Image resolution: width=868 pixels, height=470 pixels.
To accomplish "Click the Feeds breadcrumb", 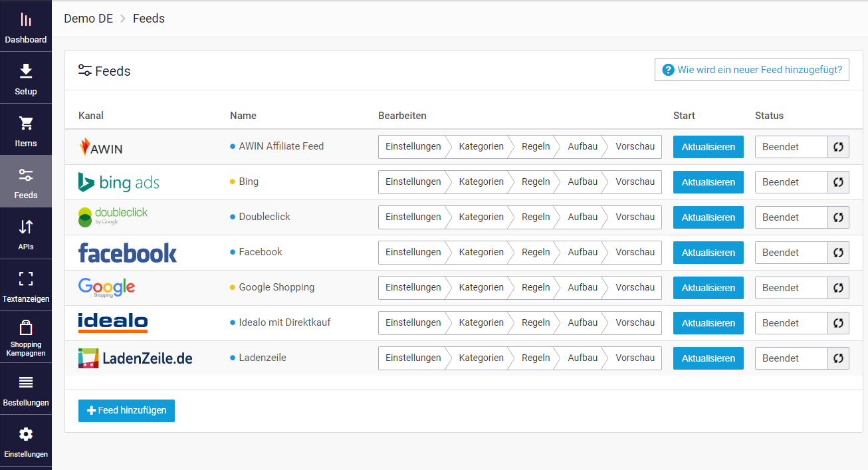I will coord(149,19).
